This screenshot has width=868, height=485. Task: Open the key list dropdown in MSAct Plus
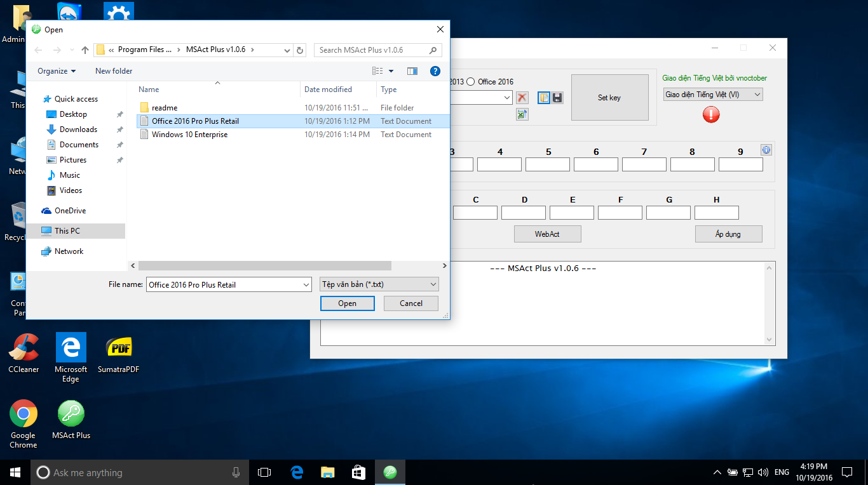point(506,97)
